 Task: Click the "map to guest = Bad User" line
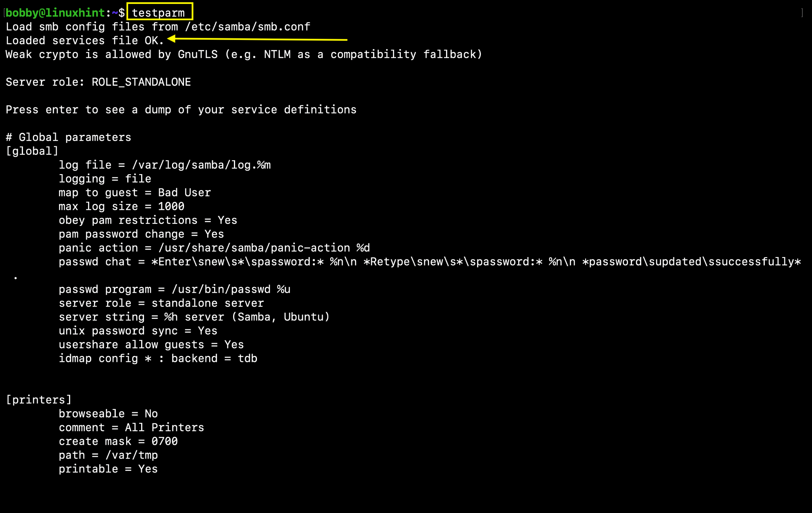click(x=135, y=193)
